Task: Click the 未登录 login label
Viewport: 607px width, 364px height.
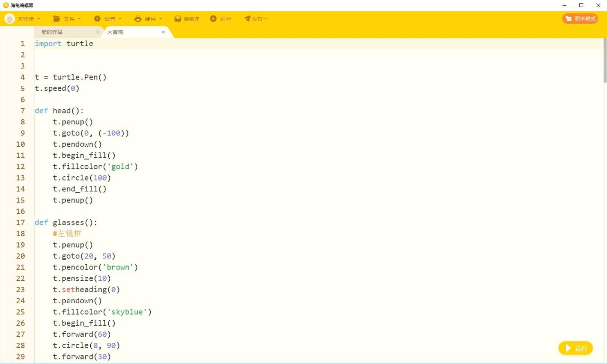Action: [26, 19]
